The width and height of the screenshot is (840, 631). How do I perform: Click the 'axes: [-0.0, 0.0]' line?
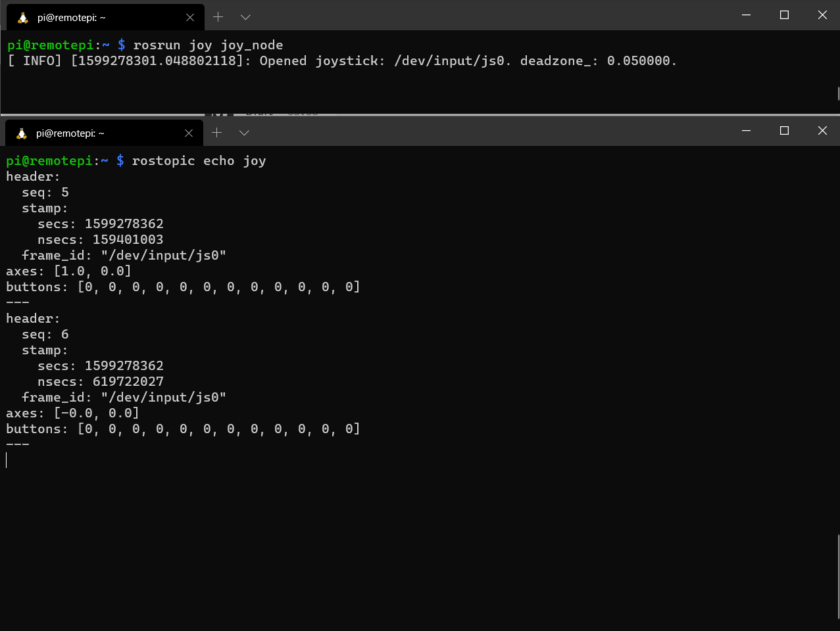pyautogui.click(x=73, y=413)
